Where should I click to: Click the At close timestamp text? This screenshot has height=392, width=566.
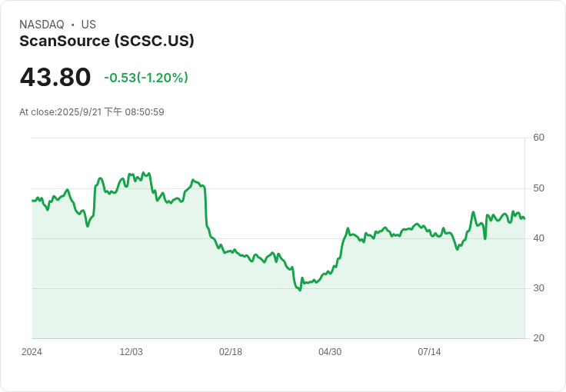[92, 112]
